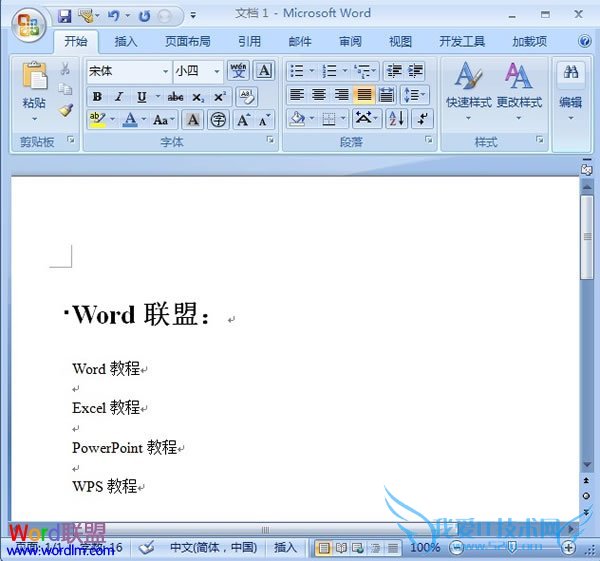Switch to Print Layout view button
The image size is (600, 561).
[x=324, y=548]
